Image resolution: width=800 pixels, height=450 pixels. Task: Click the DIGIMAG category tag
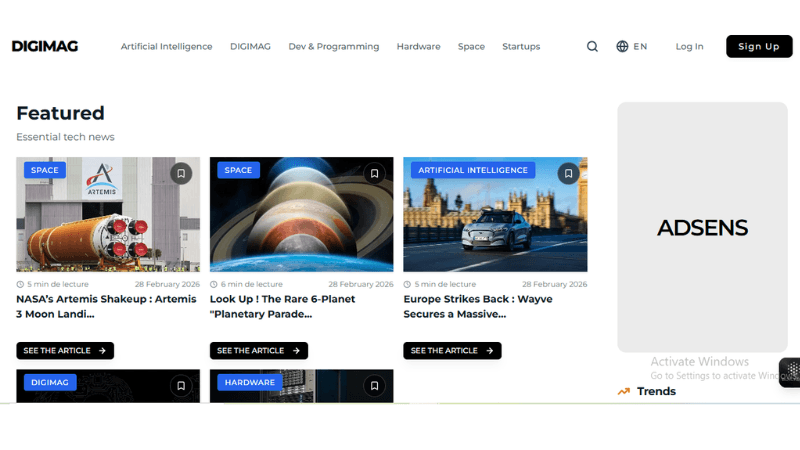click(x=50, y=382)
